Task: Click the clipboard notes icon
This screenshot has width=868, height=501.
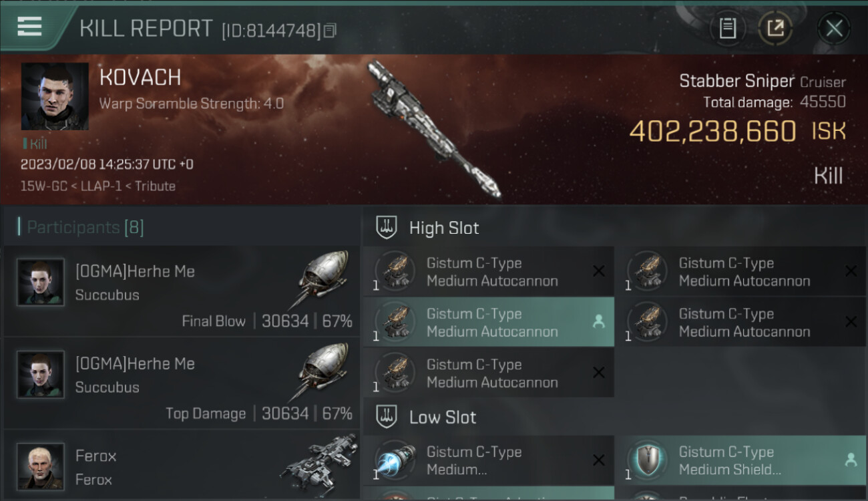Action: [x=727, y=28]
